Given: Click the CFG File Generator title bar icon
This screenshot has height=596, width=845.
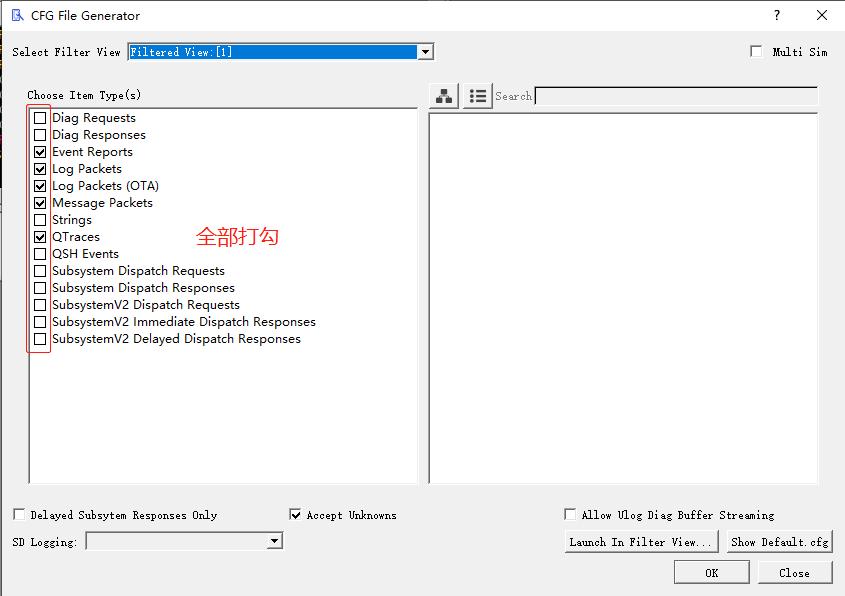Looking at the screenshot, I should 17,15.
